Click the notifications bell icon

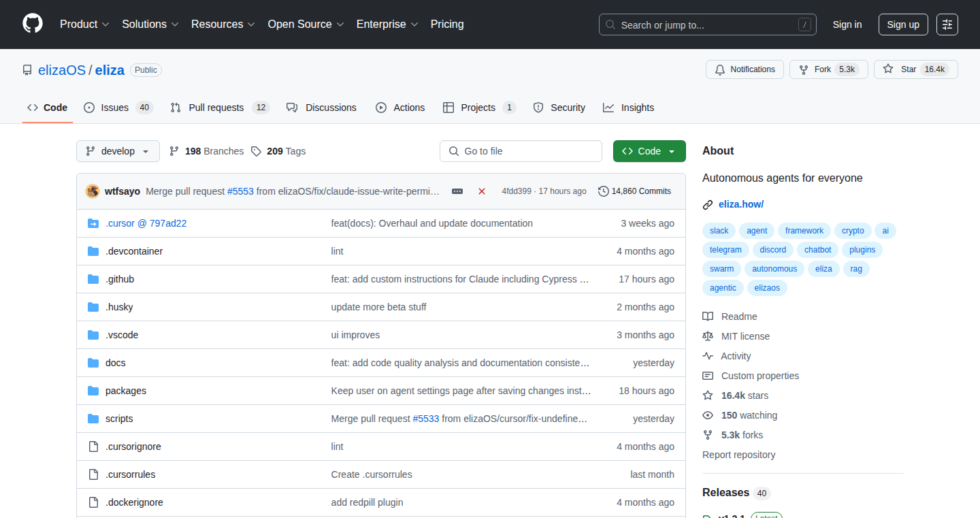point(720,69)
